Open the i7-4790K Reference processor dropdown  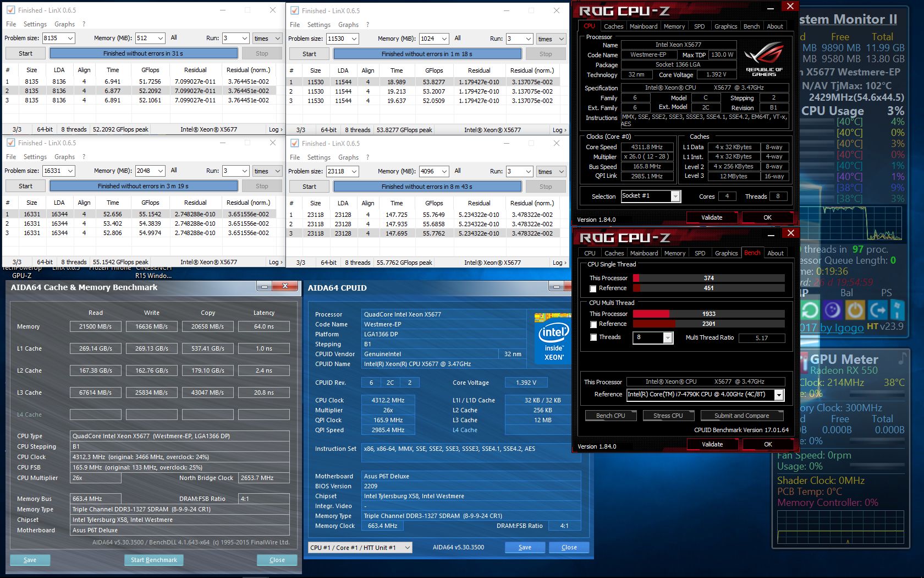[x=779, y=395]
